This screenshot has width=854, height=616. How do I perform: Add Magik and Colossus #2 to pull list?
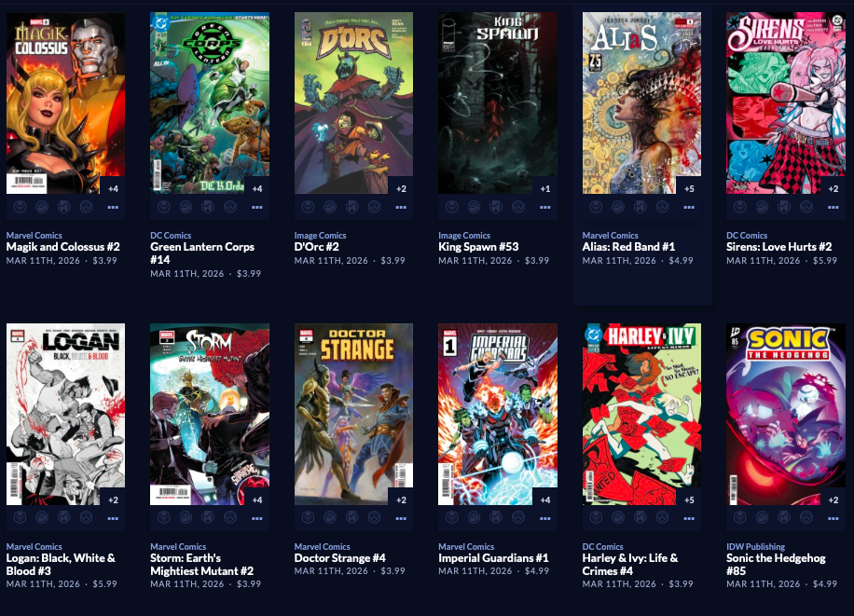[x=21, y=207]
